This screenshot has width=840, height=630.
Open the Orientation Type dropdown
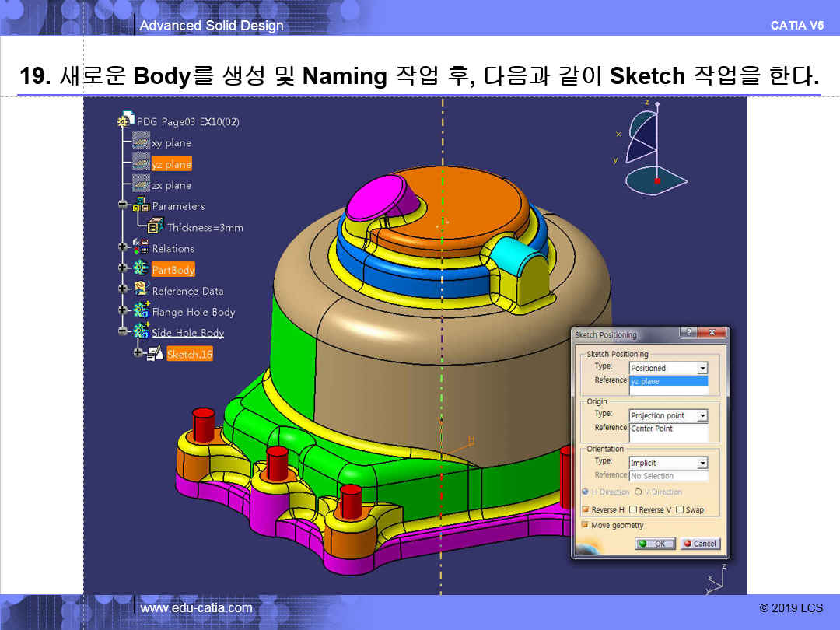702,464
